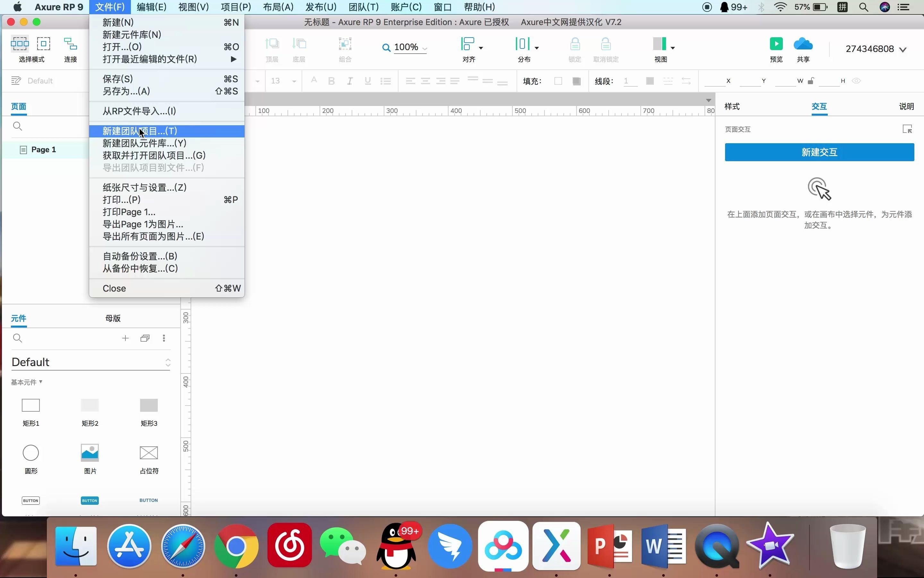
Task: Expand the 对齐 dropdown arrow
Action: point(481,48)
